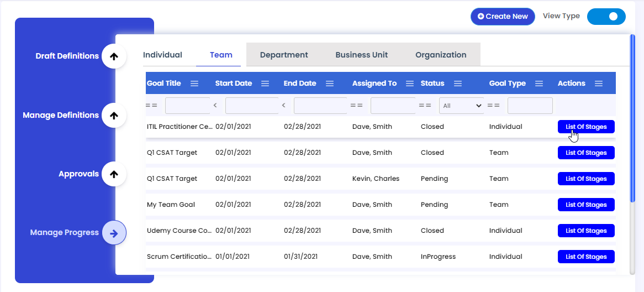Click the Create New button
The height and width of the screenshot is (292, 644).
click(x=503, y=17)
